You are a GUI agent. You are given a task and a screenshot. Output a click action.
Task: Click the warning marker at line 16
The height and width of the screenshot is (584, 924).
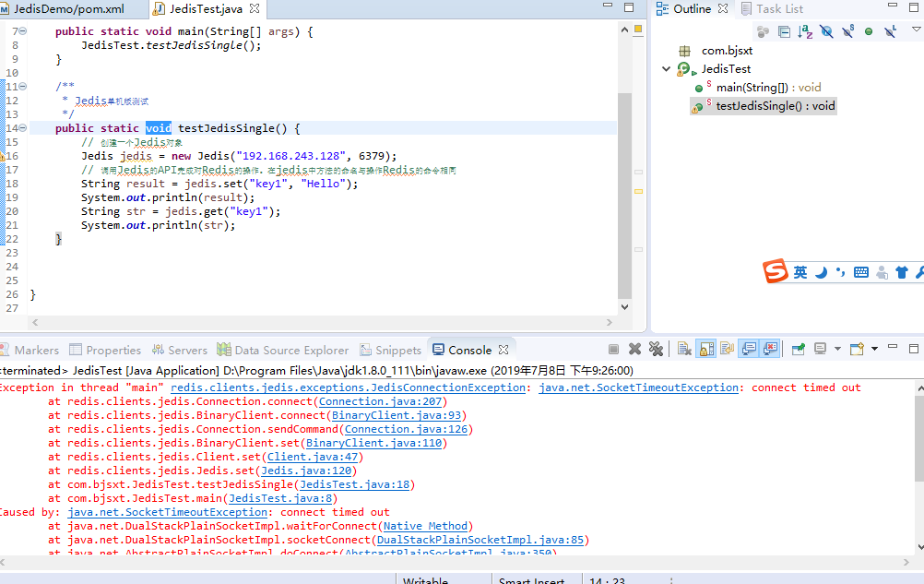(3, 156)
